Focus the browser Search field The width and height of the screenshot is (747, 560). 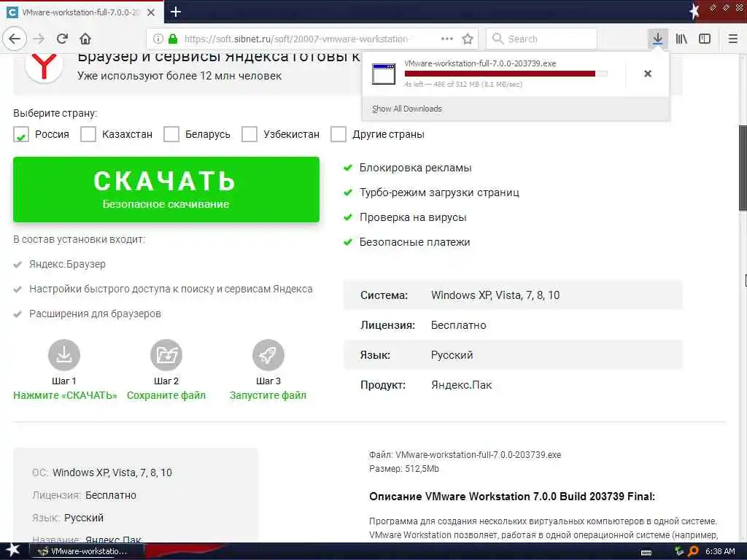point(542,39)
